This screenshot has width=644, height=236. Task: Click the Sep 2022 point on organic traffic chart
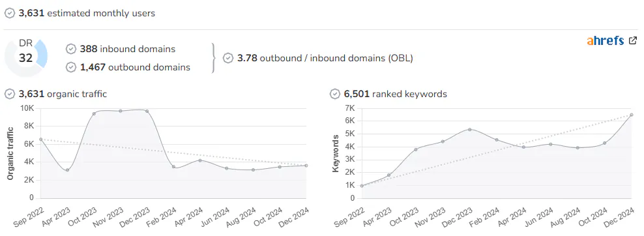40,139
